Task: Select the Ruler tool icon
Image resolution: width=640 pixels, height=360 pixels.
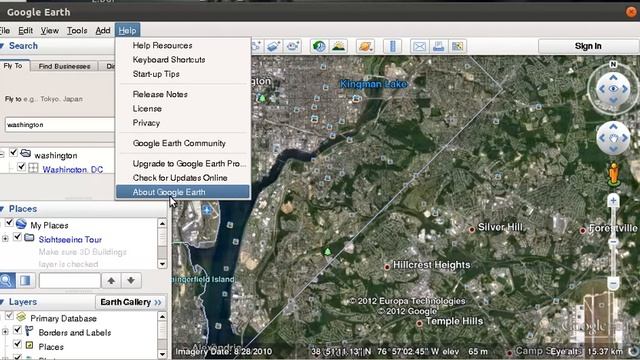Action: [x=392, y=46]
